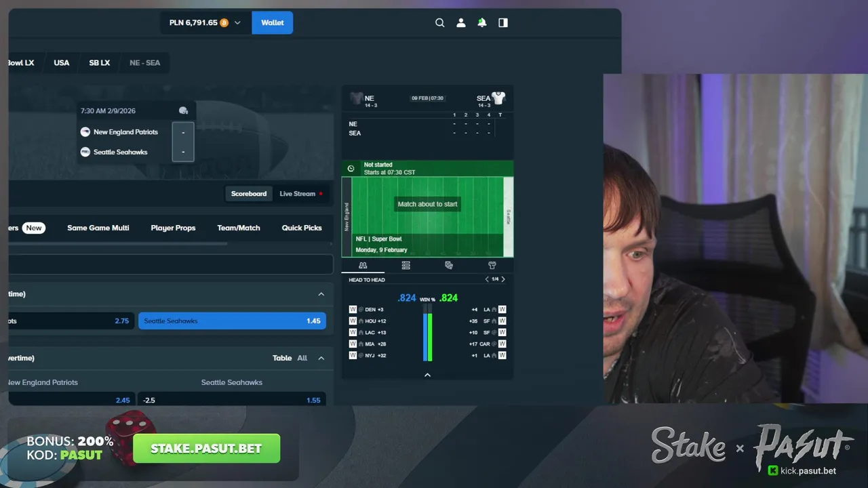Bet on Patriots moneyline at 2.75

tap(71, 321)
